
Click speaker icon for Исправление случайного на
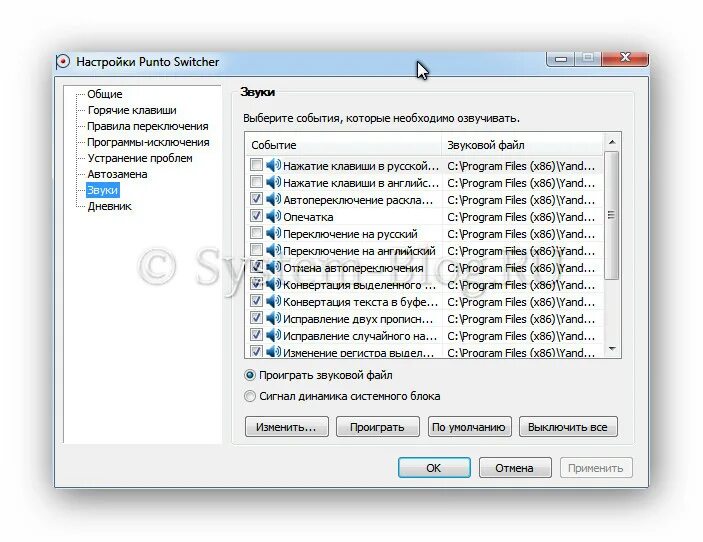click(x=273, y=336)
